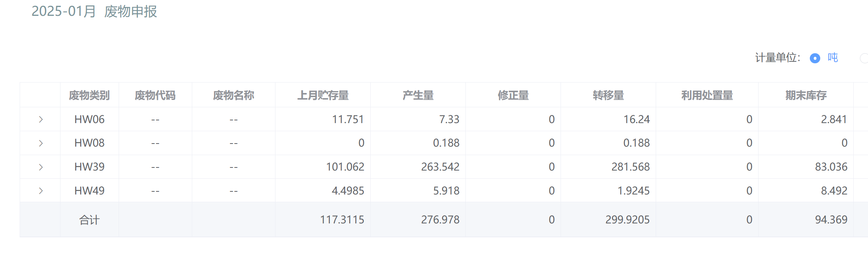Select the HW06 category cell

[89, 120]
